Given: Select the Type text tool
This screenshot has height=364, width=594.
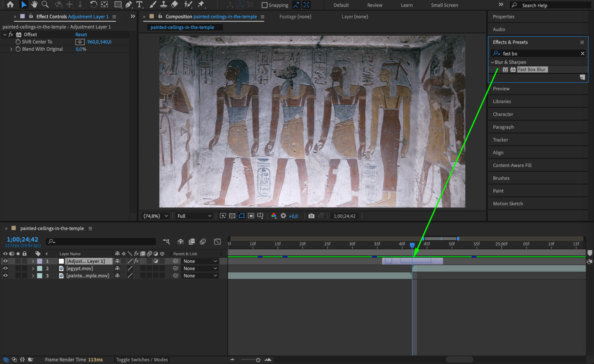Looking at the screenshot, I should point(139,4).
